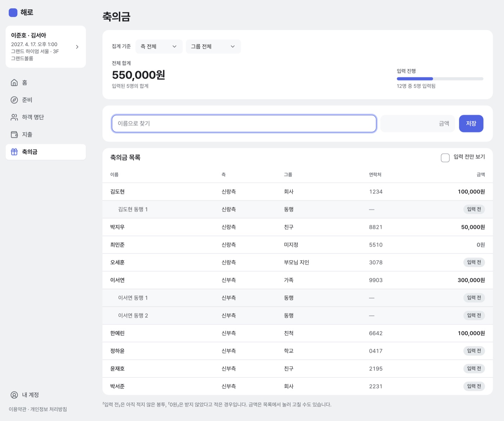
Task: Select the 박지우 name cell
Action: point(117,227)
